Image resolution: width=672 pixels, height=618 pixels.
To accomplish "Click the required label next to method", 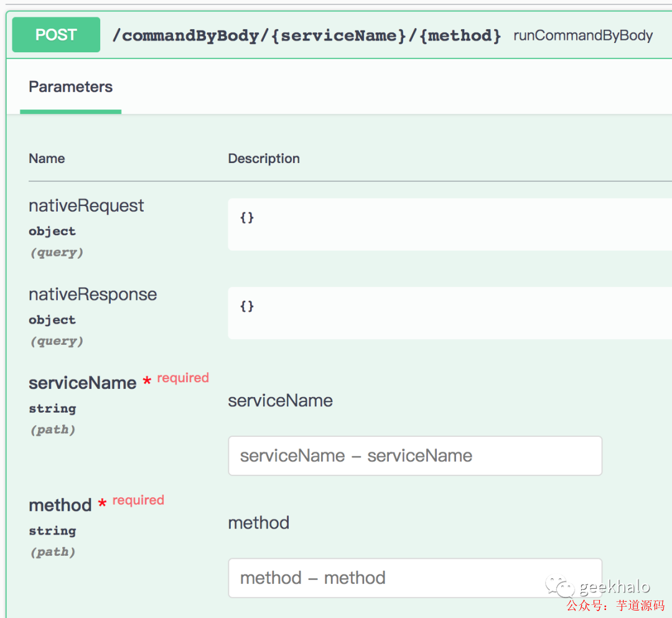I will coord(138,500).
